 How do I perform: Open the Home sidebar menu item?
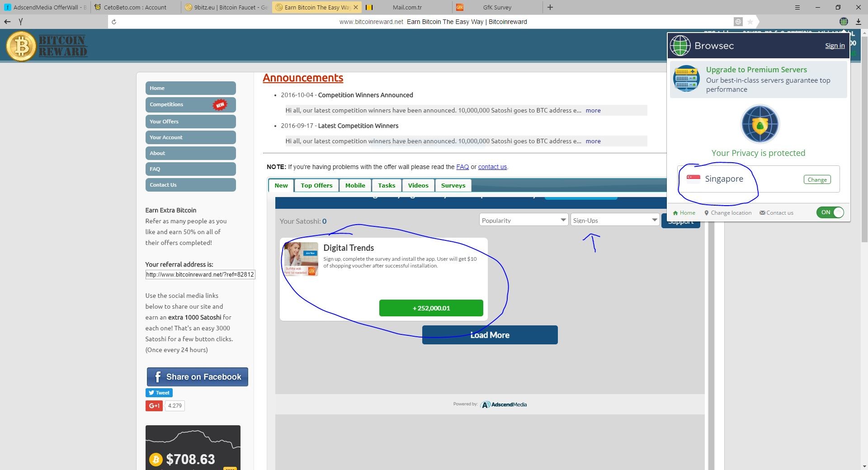pyautogui.click(x=190, y=88)
